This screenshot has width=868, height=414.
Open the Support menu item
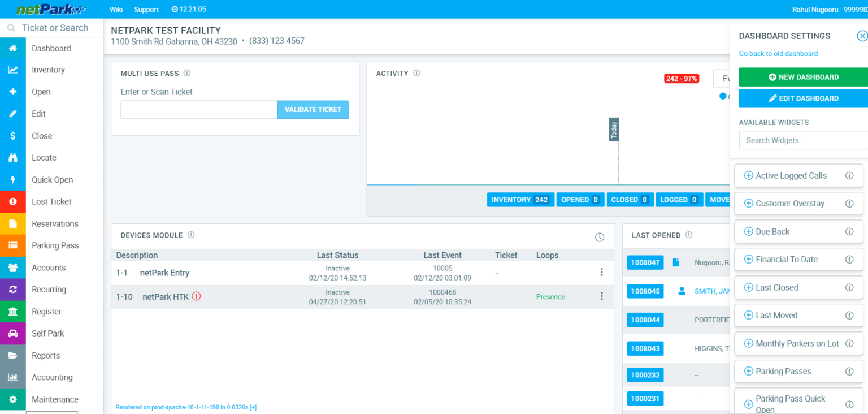point(146,10)
